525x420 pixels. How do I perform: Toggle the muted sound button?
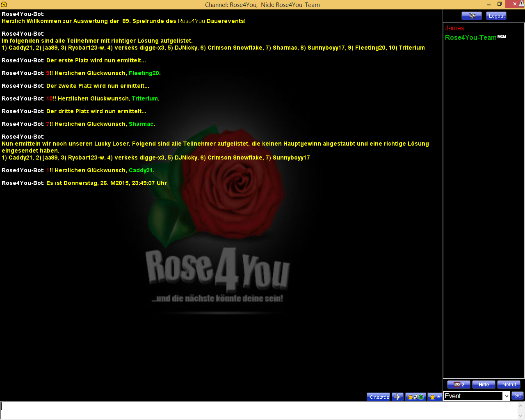click(471, 16)
